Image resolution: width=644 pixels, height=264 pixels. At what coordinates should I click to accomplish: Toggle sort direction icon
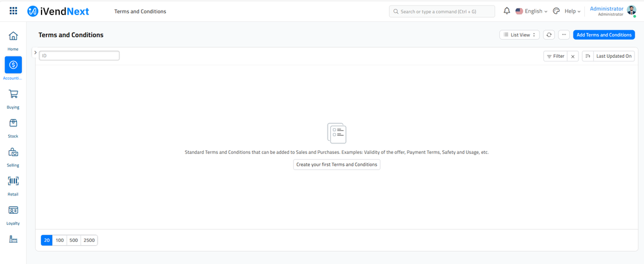coord(588,56)
